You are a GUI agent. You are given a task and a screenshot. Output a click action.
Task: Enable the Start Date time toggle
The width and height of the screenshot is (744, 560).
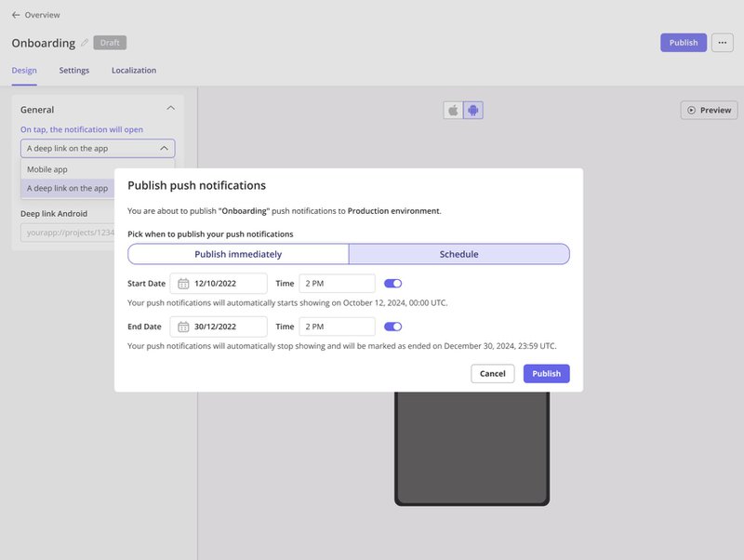[x=392, y=283]
